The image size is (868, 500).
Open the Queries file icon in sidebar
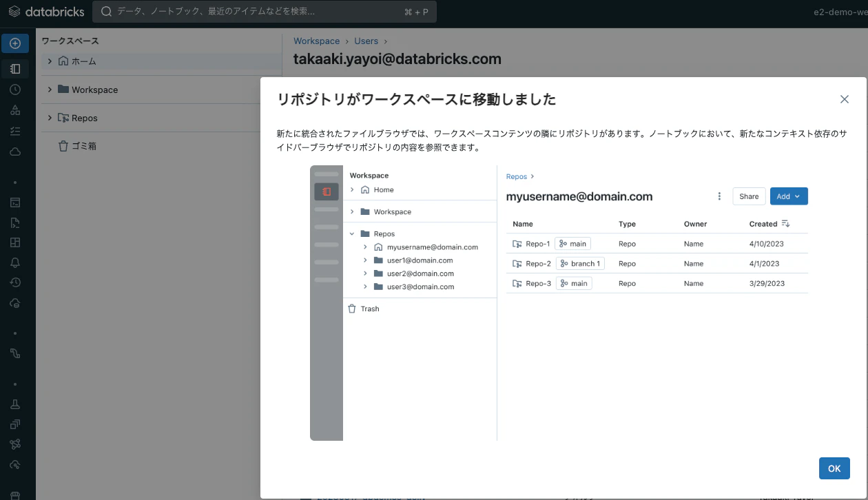[x=15, y=222]
